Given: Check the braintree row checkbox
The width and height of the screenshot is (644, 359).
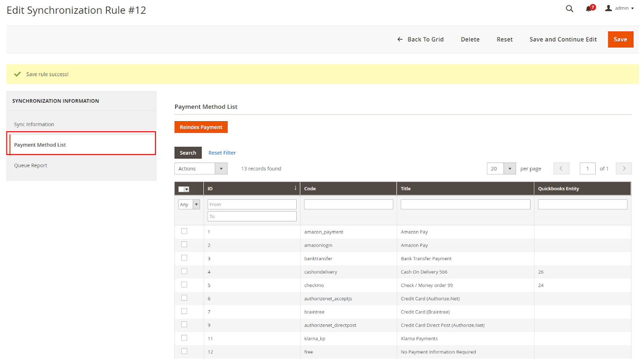Looking at the screenshot, I should click(184, 311).
